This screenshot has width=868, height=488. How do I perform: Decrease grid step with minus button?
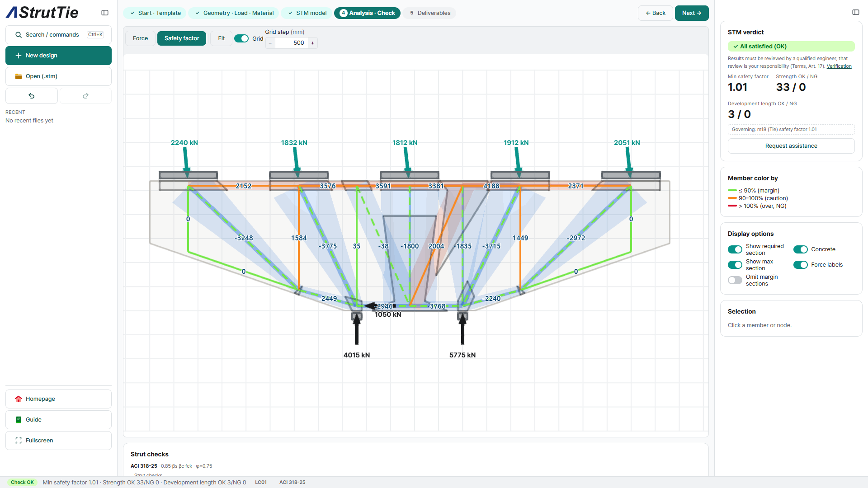click(x=270, y=43)
